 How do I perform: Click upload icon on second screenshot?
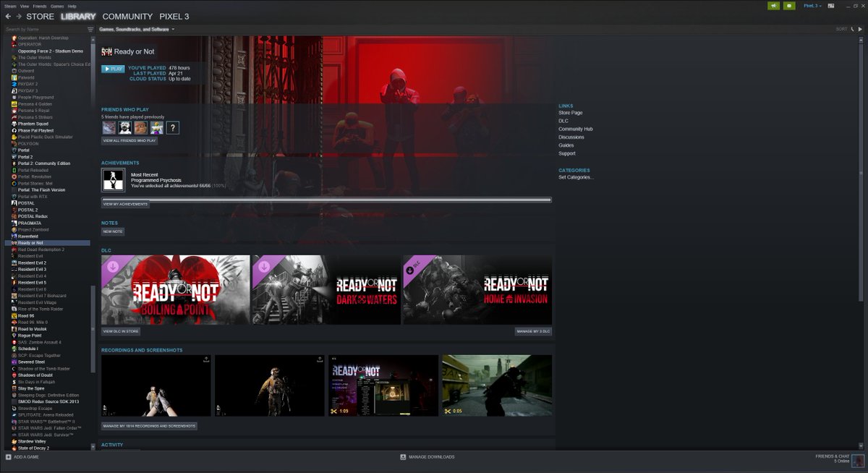(x=320, y=359)
